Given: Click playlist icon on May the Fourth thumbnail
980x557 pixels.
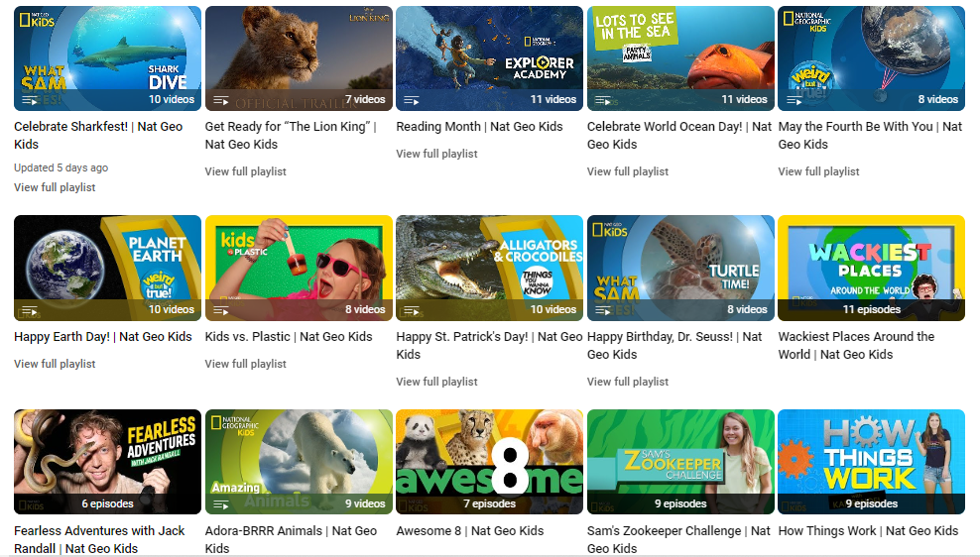Looking at the screenshot, I should (x=795, y=99).
